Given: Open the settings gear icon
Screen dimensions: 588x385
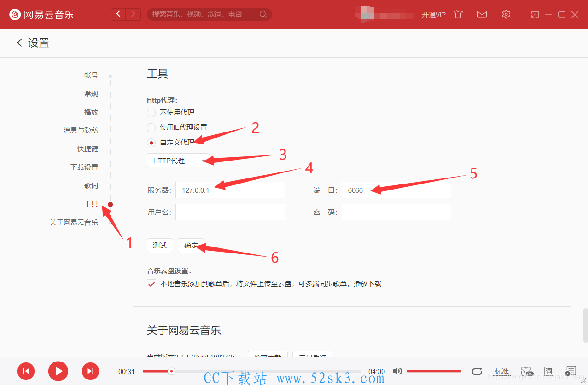Looking at the screenshot, I should click(x=506, y=14).
